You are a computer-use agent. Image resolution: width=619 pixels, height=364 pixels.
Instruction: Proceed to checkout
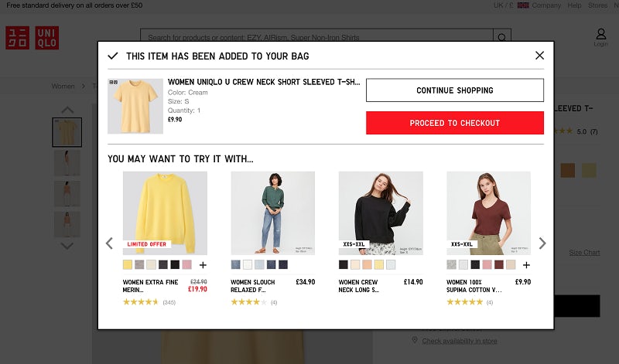[x=454, y=123]
